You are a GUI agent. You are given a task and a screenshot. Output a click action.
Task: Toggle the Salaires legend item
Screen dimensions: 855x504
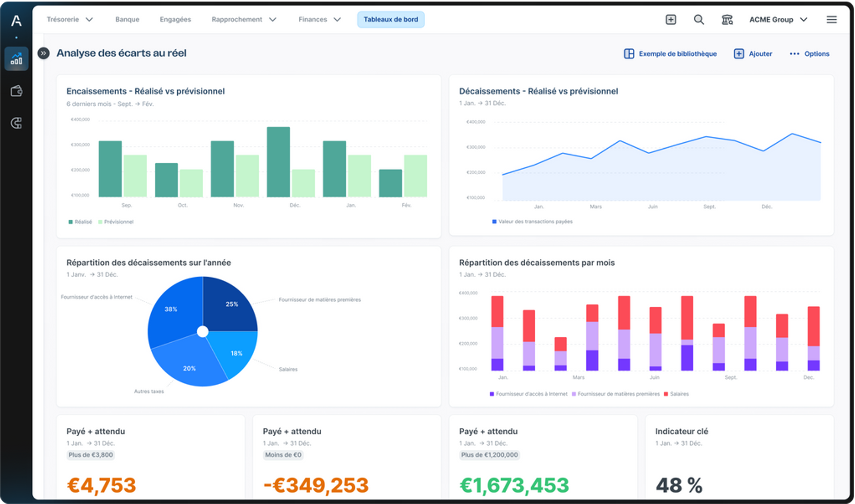click(676, 394)
